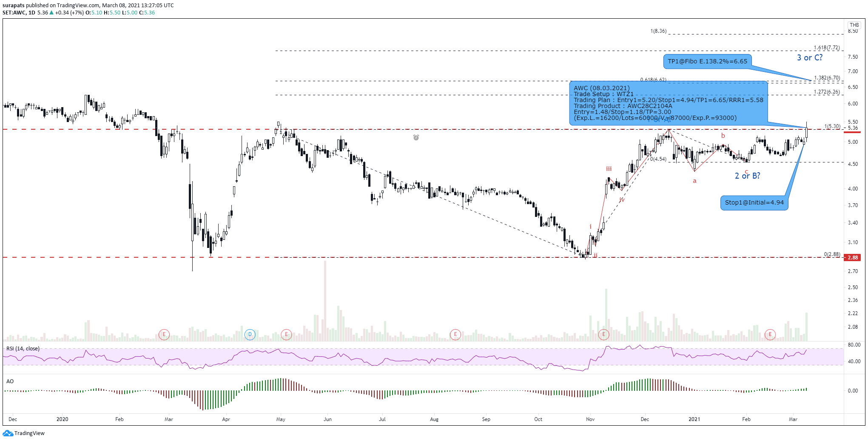Screen dimensions: 868x441
Task: Click the 2021 year label on time axis
Action: click(694, 419)
